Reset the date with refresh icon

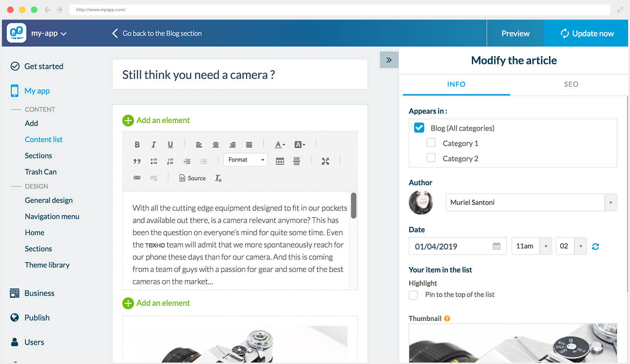(595, 246)
